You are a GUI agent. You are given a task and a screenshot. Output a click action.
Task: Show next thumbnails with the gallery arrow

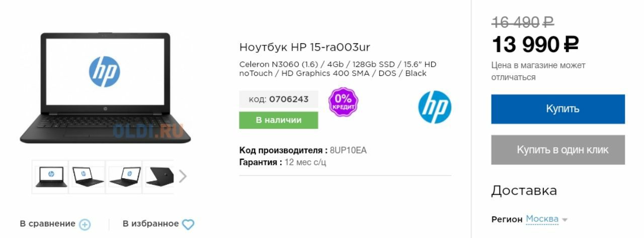click(183, 176)
